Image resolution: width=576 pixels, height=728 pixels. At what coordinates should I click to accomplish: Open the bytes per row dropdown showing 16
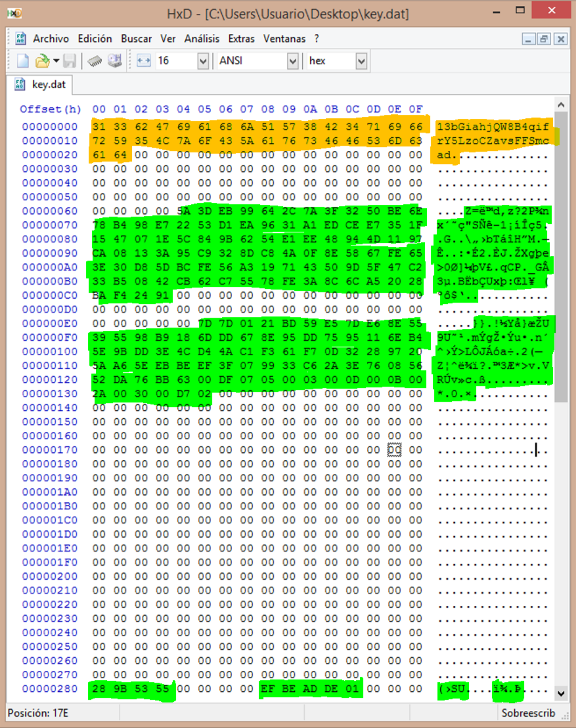click(203, 61)
